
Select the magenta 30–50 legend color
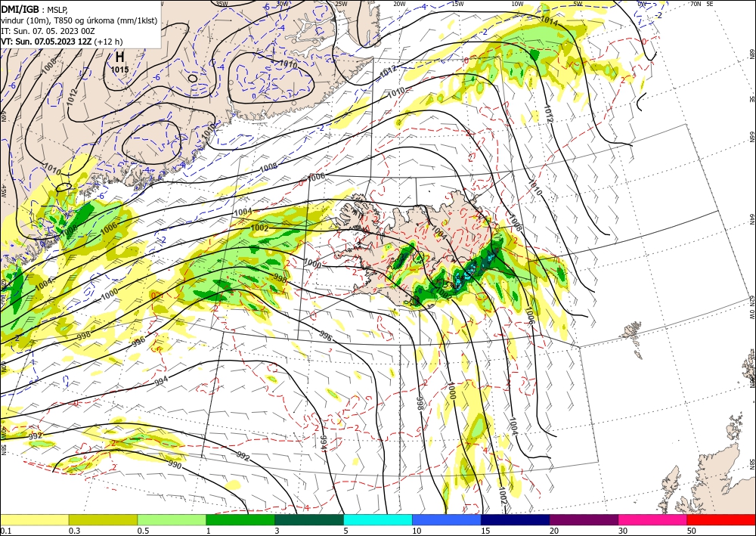(x=653, y=519)
